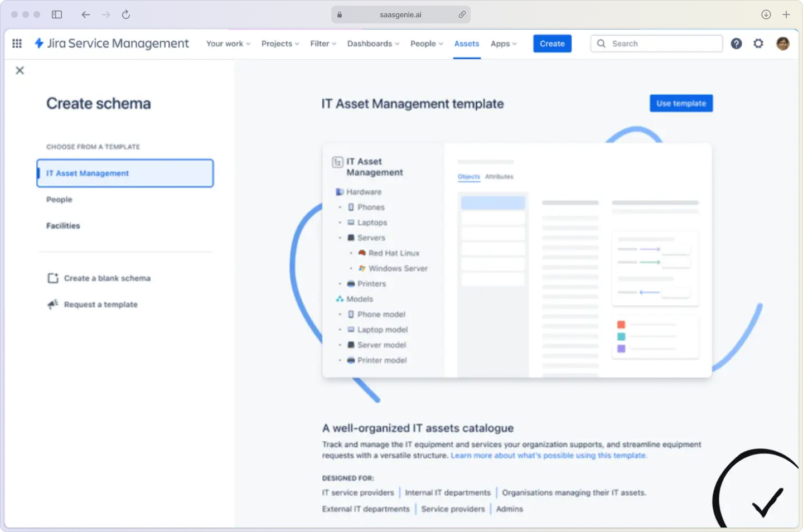This screenshot has height=532, width=803.
Task: Click the teal color square in preview
Action: point(621,337)
